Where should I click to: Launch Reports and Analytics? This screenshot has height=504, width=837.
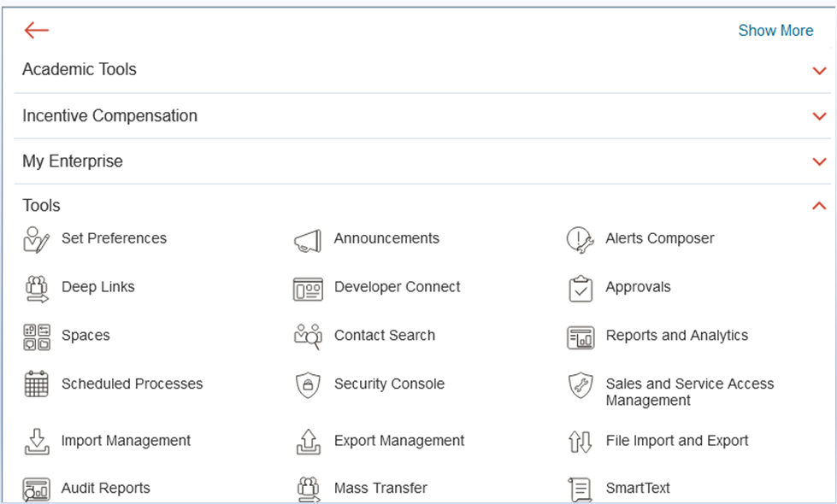[x=678, y=336]
